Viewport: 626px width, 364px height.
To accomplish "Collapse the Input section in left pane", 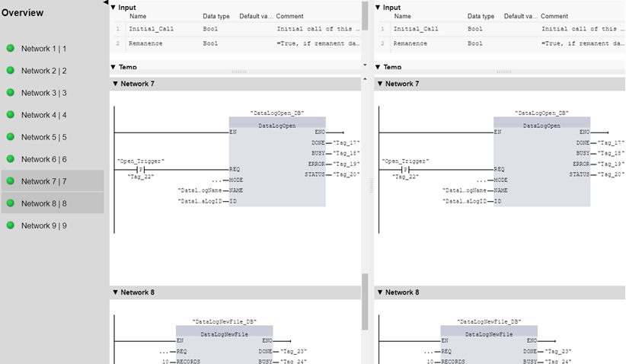I will point(113,7).
